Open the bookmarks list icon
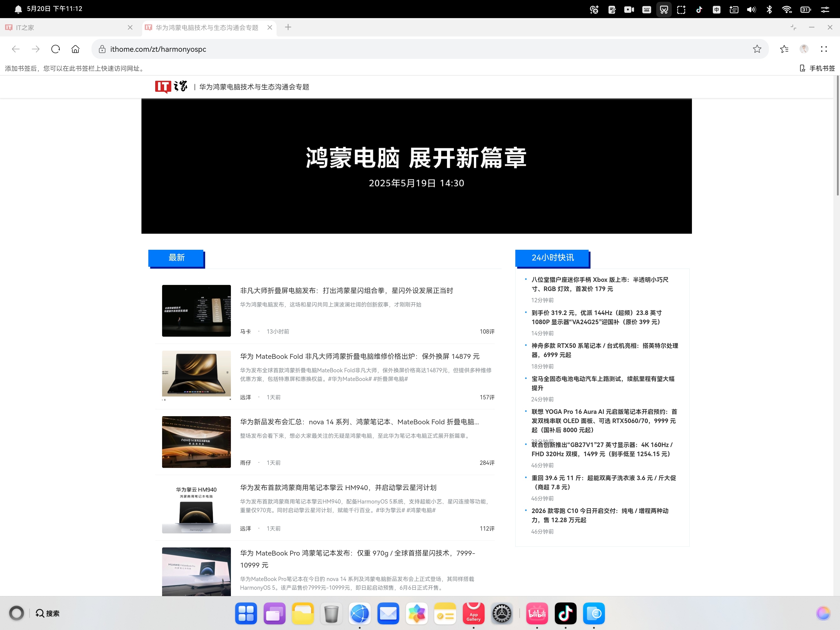This screenshot has height=630, width=840. pos(784,49)
